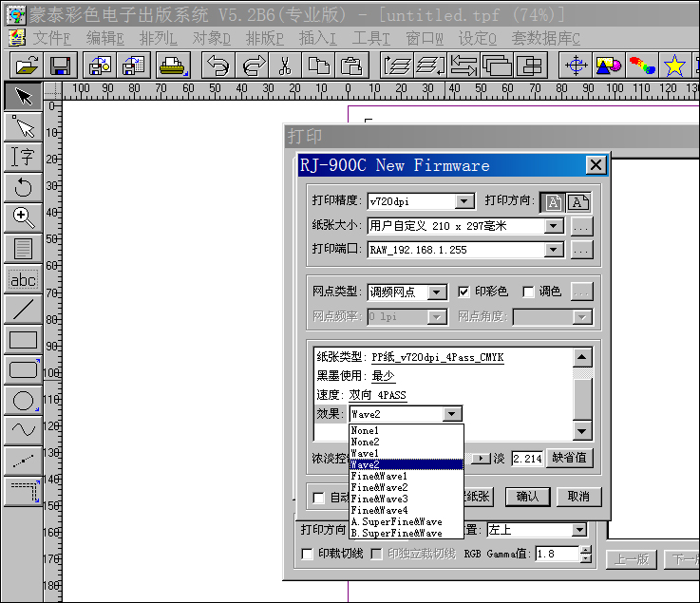The image size is (700, 603).
Task: Click the crosshair target toolbar icon
Action: [x=576, y=66]
